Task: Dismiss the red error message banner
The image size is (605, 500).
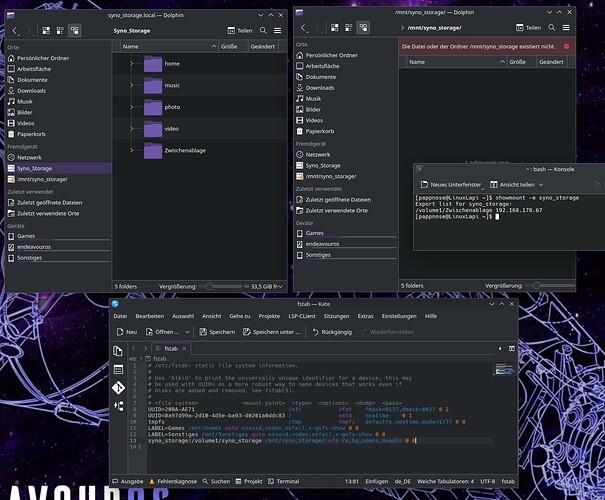Action: pyautogui.click(x=566, y=46)
